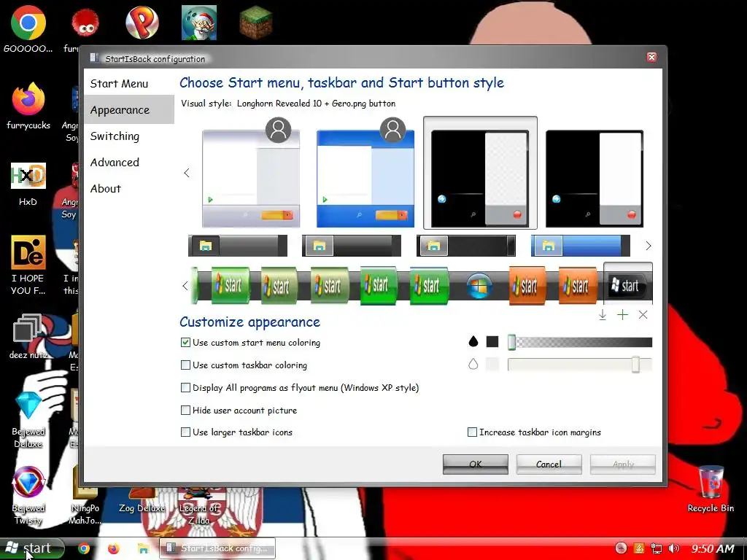Select the GOOOOO Chrome desktop shortcut
Viewport: 747px width, 560px height.
click(28, 29)
